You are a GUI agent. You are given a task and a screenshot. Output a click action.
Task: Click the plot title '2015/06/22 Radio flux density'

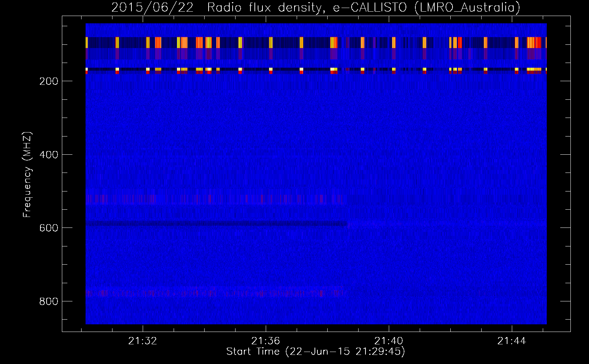tap(316, 7)
